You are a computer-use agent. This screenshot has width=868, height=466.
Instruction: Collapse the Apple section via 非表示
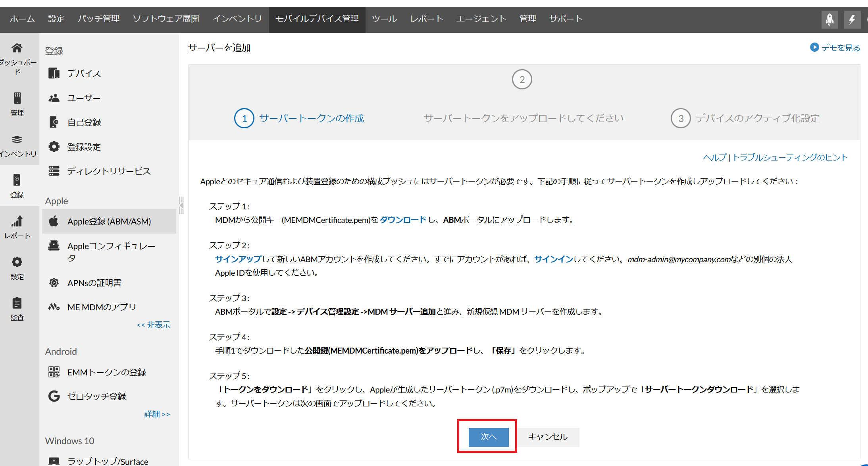click(154, 325)
